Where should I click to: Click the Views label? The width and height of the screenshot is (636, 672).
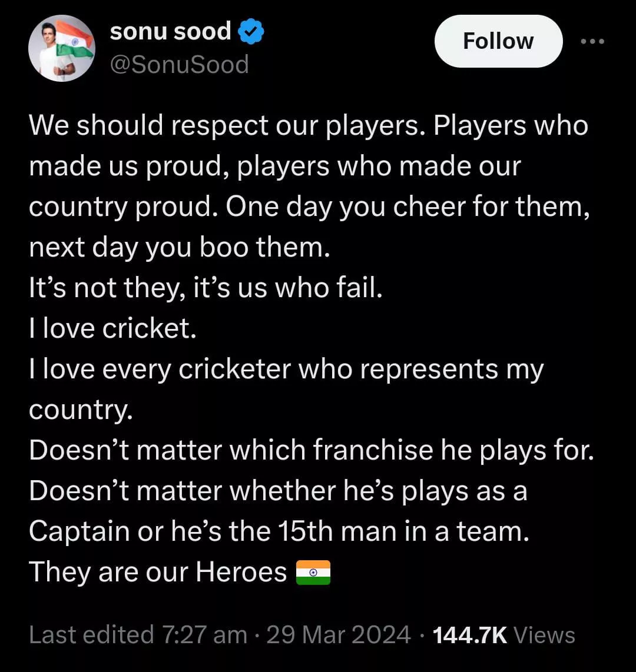[x=544, y=635]
